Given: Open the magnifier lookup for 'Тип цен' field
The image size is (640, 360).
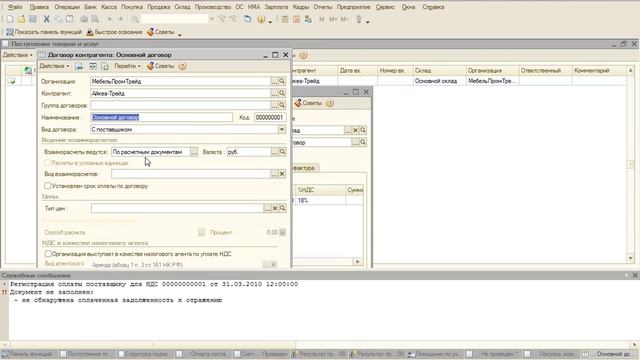Looking at the screenshot, I should tap(282, 208).
